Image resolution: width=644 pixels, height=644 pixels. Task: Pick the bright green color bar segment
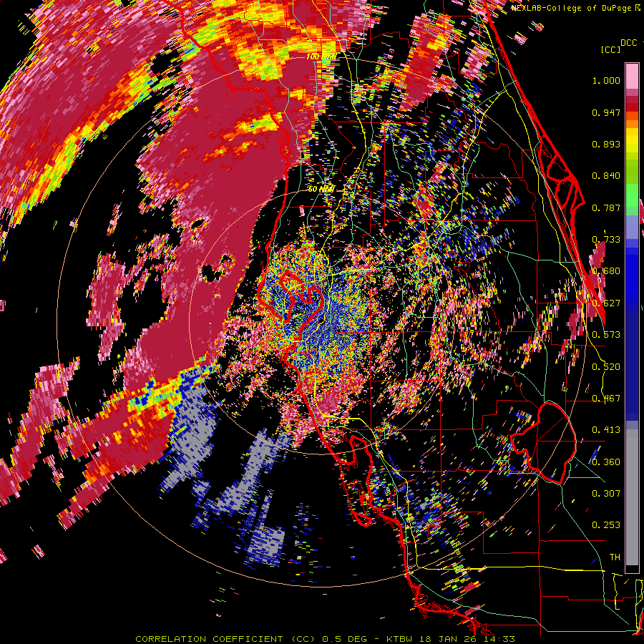coord(632,195)
